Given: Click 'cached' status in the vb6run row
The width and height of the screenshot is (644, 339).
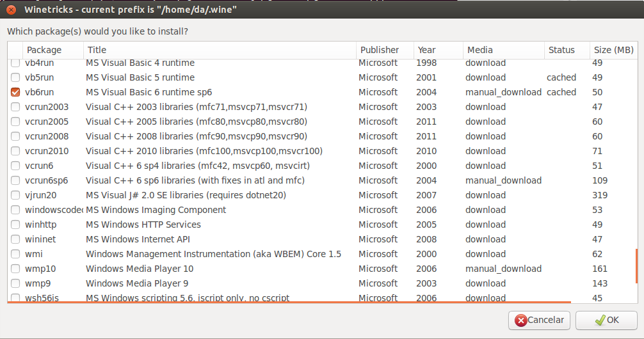Looking at the screenshot, I should click(561, 92).
